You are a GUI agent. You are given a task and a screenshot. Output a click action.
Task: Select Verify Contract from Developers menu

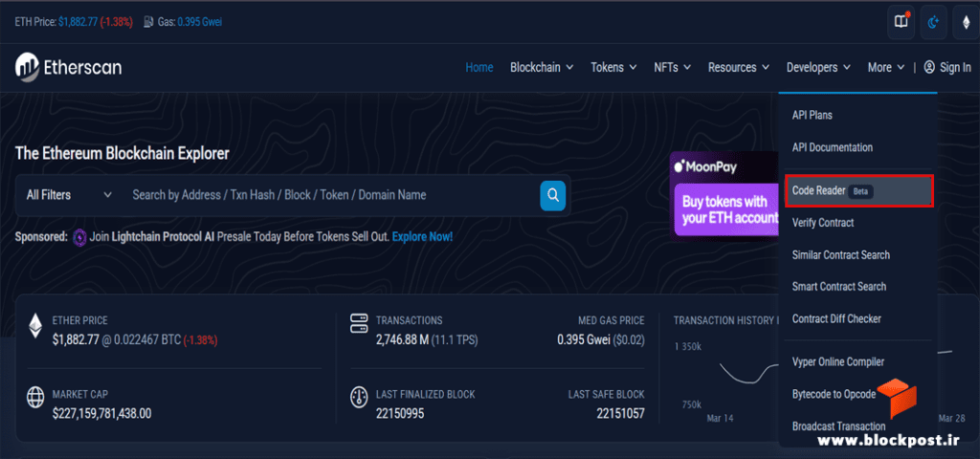(x=822, y=222)
